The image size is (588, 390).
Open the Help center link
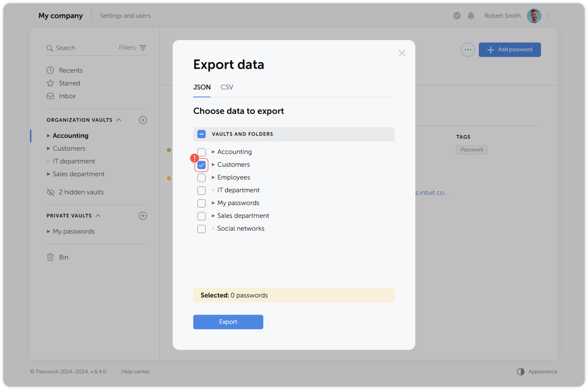point(135,371)
